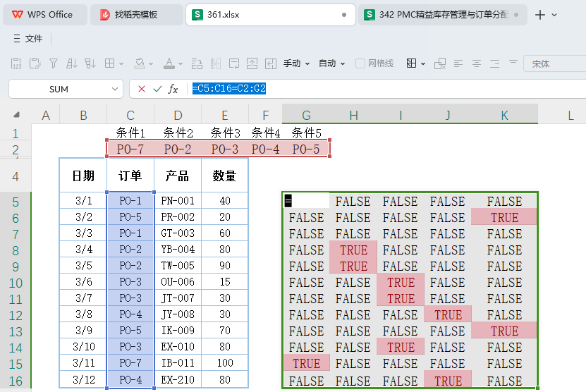Click the TRUE cell in J12
586x392 pixels.
448,315
